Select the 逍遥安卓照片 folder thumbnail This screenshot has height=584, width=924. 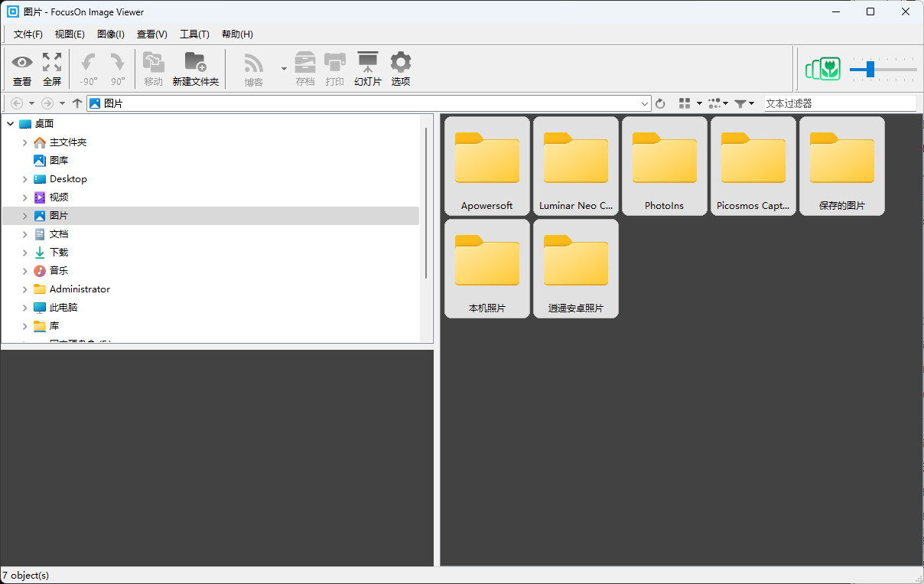coord(576,269)
